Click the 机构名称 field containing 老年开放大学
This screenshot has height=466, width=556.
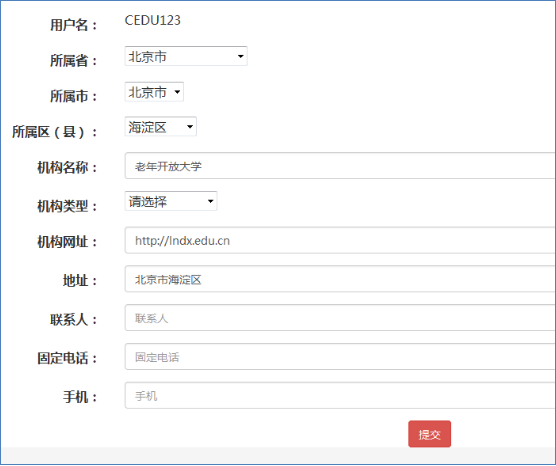pyautogui.click(x=340, y=166)
